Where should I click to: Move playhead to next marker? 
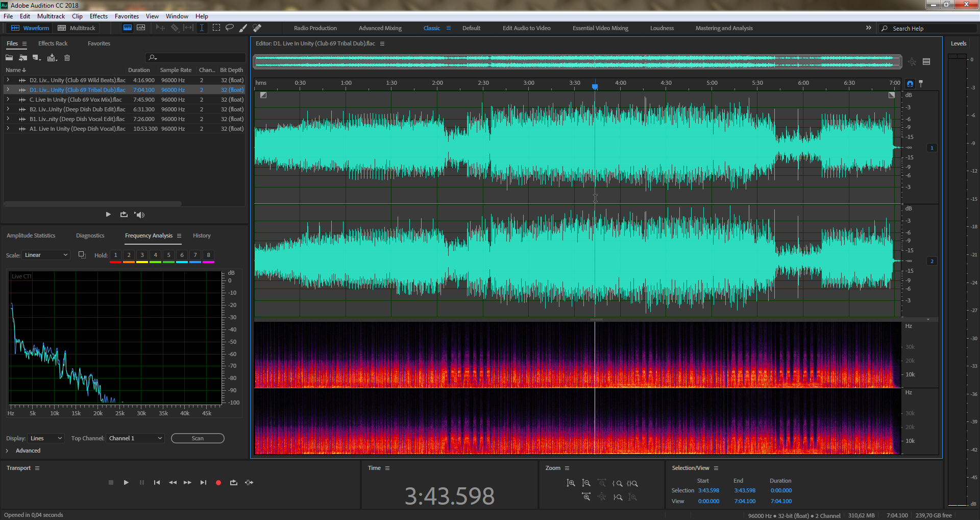203,482
